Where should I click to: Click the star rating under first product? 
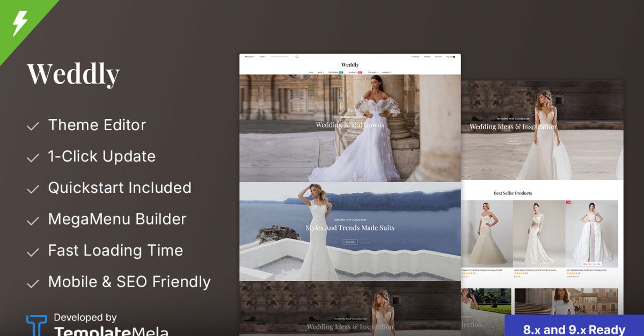[467, 273]
